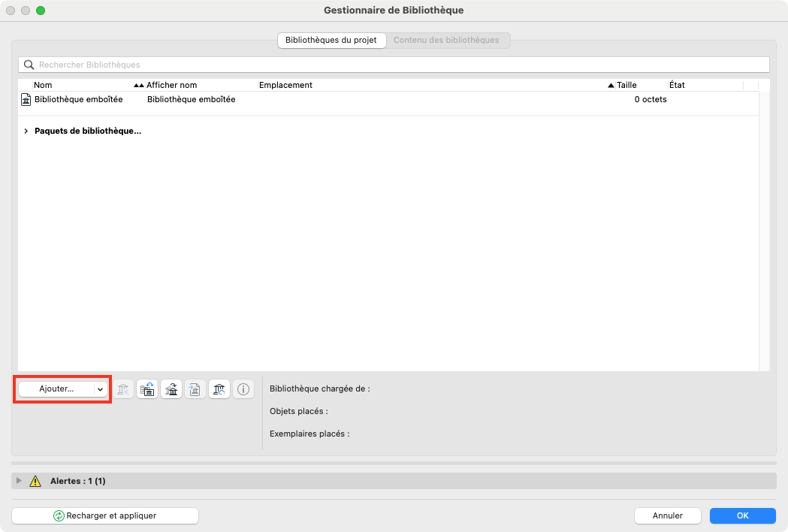This screenshot has height=532, width=788.
Task: Click the migrate library icon
Action: click(171, 389)
